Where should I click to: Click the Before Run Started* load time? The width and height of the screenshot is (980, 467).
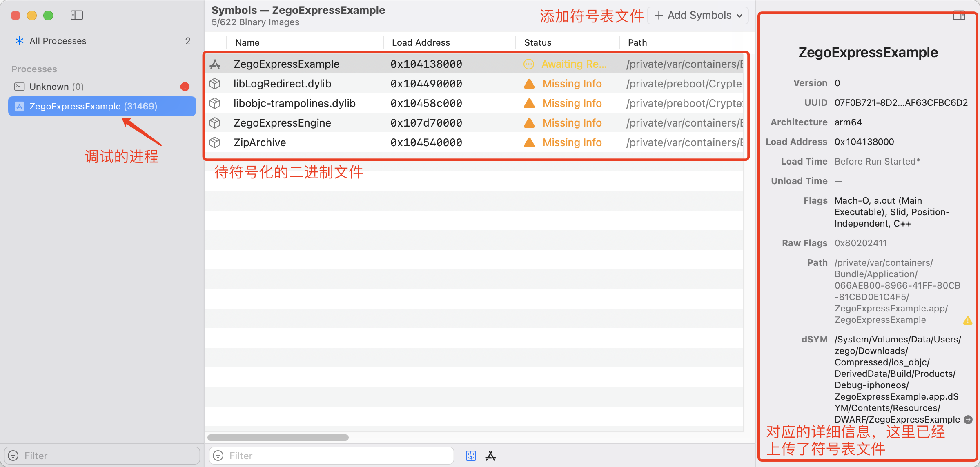pyautogui.click(x=877, y=161)
